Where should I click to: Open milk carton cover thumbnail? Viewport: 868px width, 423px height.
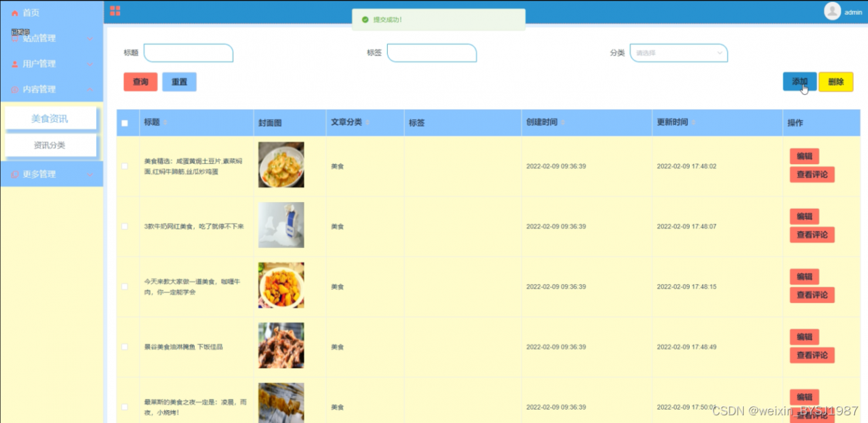pos(281,225)
